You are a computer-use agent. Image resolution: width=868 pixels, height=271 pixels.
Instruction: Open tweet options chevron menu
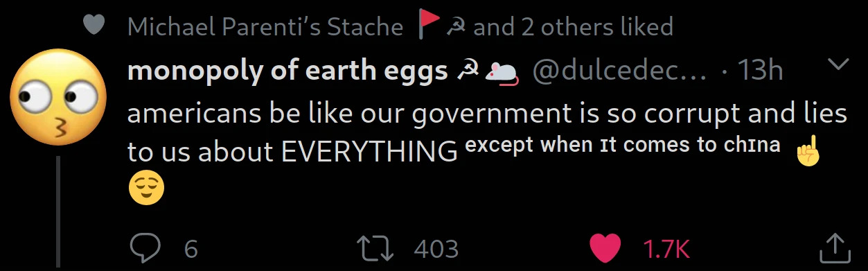[838, 64]
